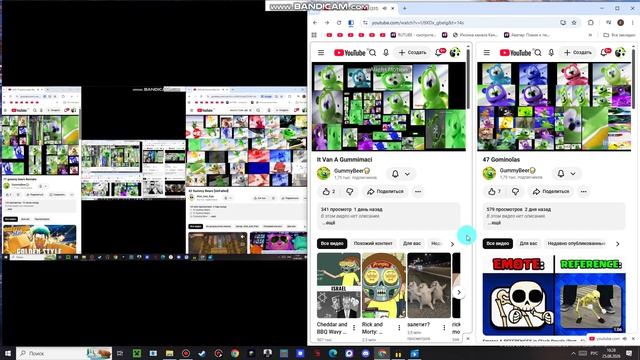Dislike the It Van A Gummimaci video
The width and height of the screenshot is (640, 360).
[350, 191]
